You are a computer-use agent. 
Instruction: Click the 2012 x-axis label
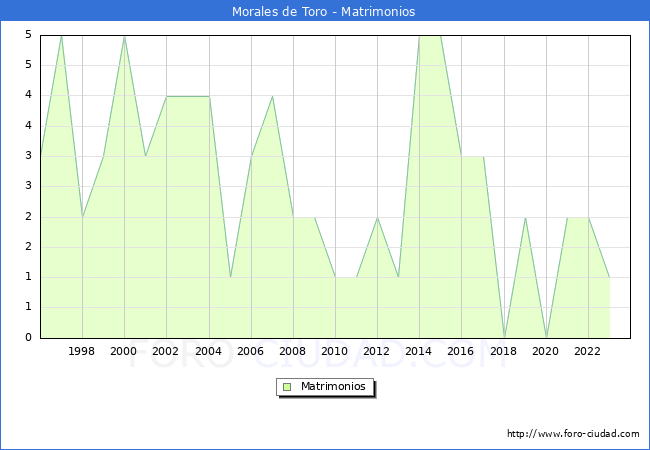click(x=376, y=351)
